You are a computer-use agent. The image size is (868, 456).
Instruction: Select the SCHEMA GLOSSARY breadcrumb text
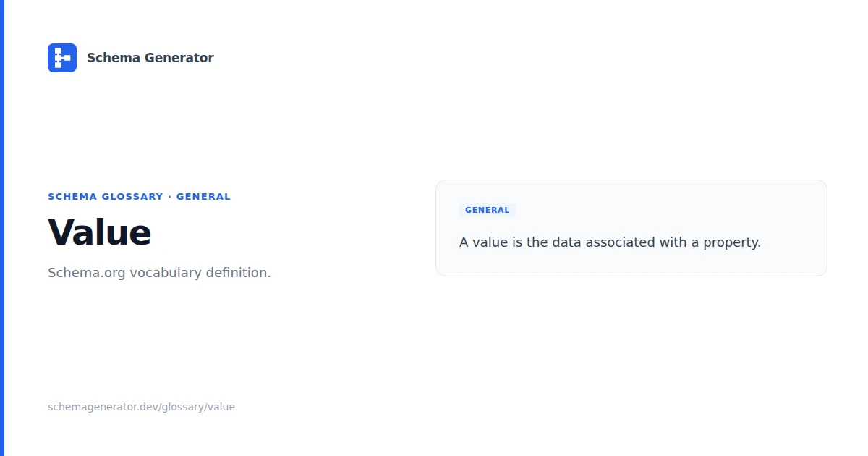pyautogui.click(x=106, y=197)
